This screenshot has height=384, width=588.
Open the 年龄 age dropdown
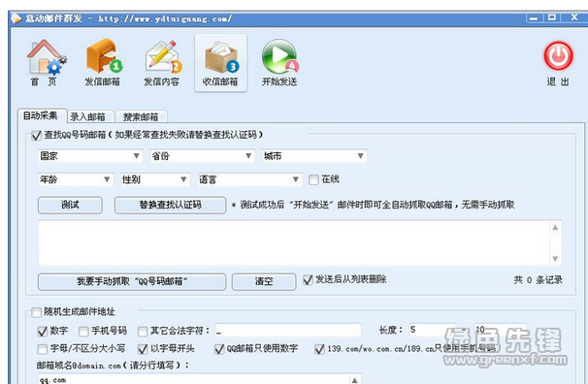pyautogui.click(x=76, y=179)
